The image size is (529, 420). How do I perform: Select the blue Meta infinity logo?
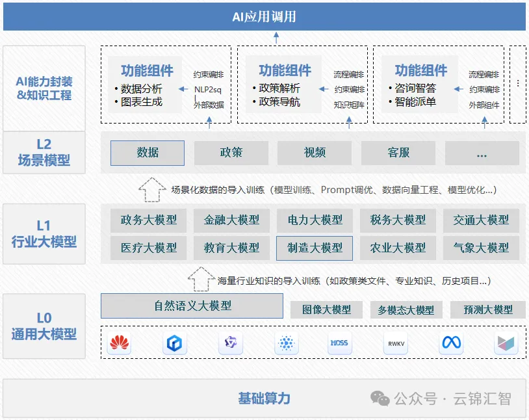click(451, 343)
